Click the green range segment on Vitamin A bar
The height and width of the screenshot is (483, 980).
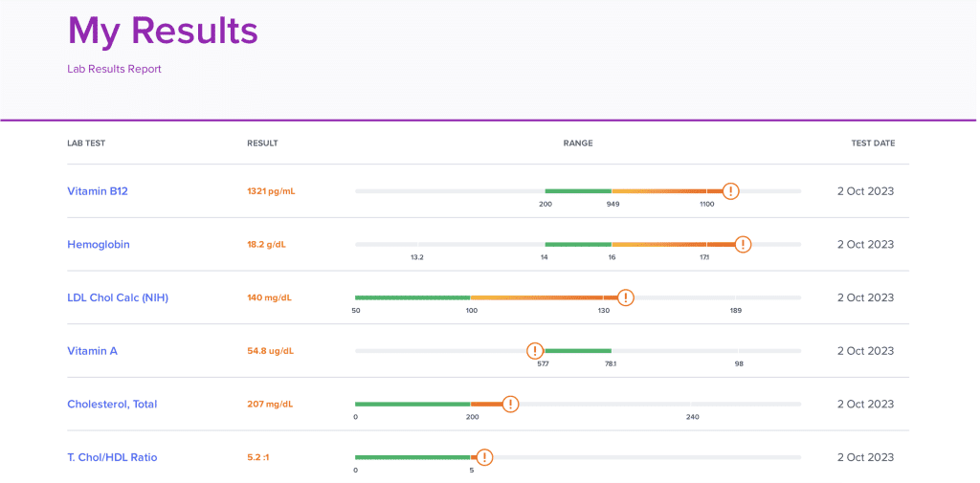(578, 351)
